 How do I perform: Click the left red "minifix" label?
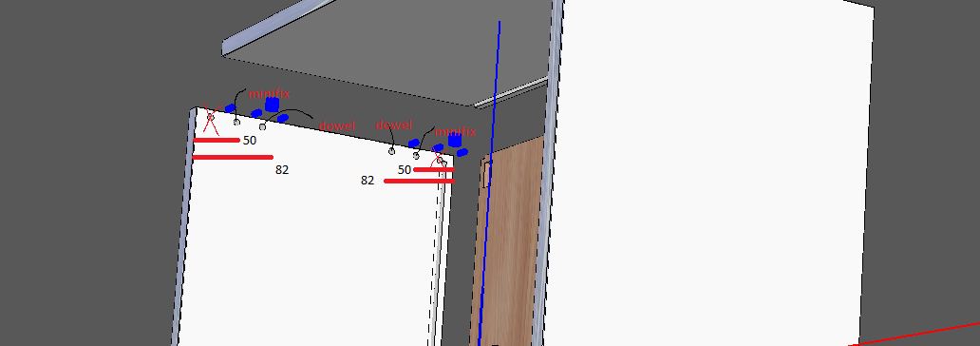pos(270,94)
